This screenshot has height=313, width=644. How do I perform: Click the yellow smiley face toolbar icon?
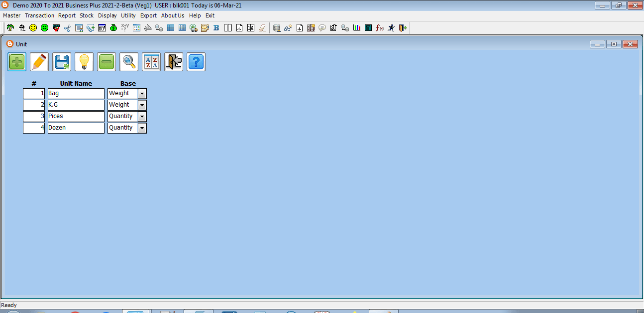(33, 28)
